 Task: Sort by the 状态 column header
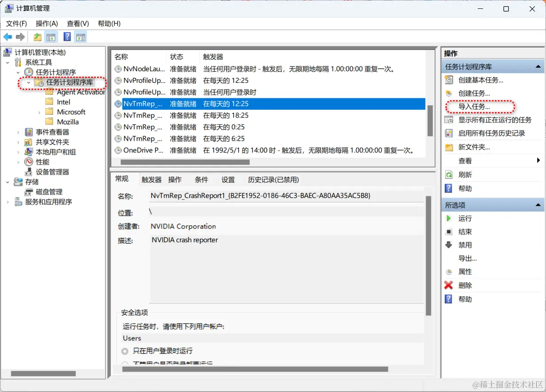(x=183, y=57)
